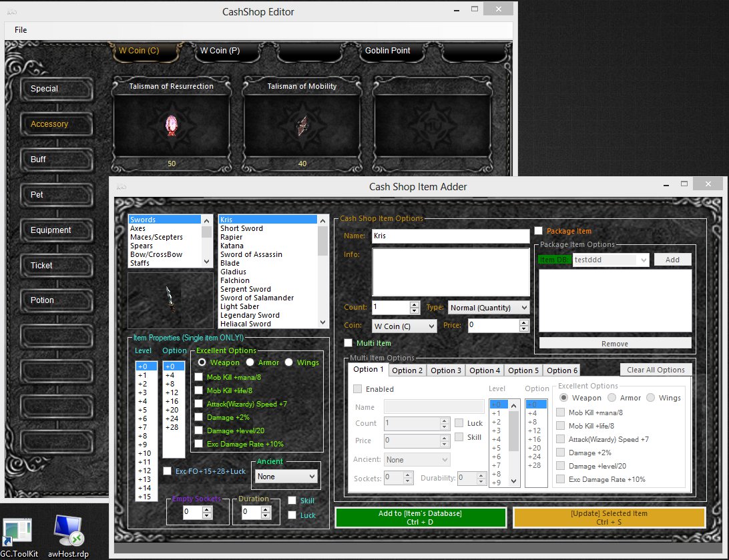The height and width of the screenshot is (560, 729).
Task: Increase Empty Sockets stepper value
Action: 208,509
